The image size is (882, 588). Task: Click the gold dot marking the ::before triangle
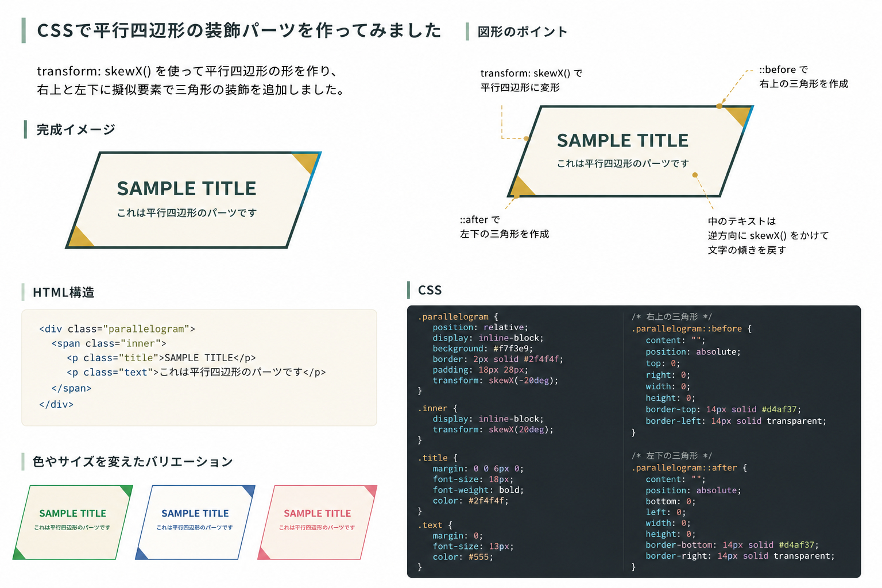point(719,106)
